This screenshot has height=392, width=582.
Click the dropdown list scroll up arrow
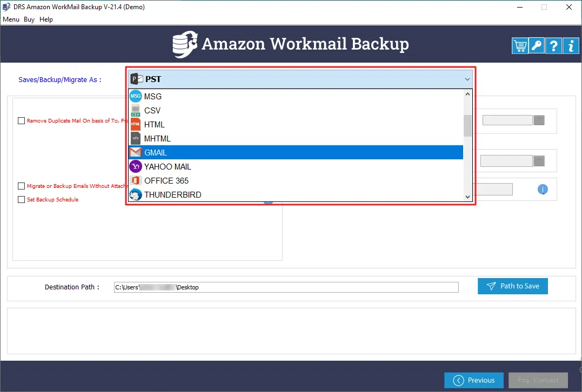(x=467, y=94)
